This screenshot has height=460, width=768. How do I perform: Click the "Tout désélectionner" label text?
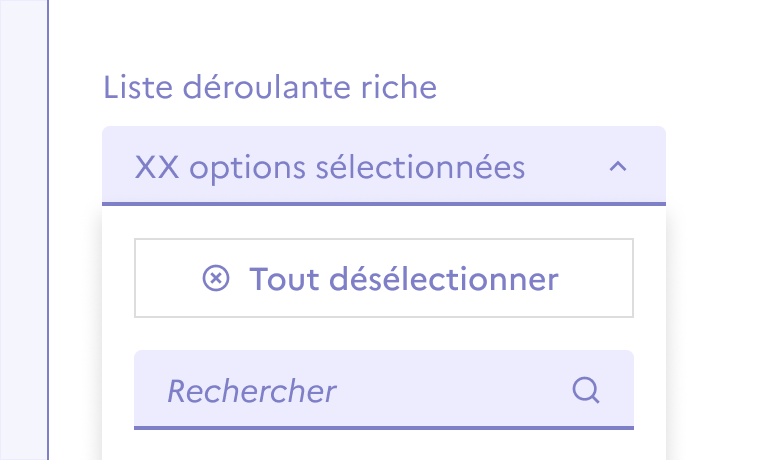403,278
